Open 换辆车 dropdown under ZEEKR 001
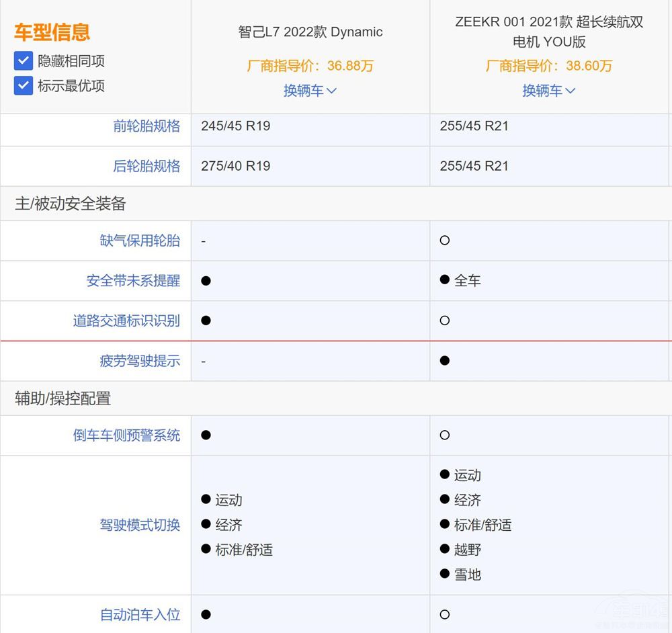 pyautogui.click(x=548, y=91)
